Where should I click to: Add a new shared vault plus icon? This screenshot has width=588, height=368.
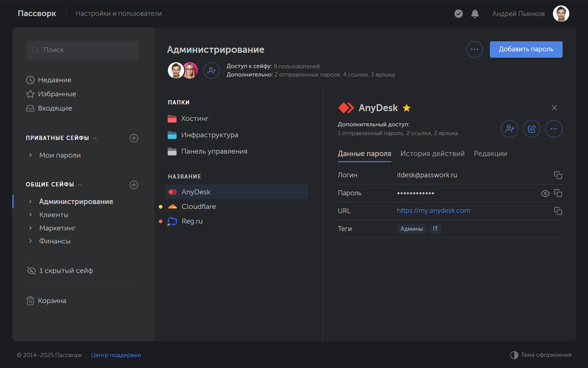134,185
